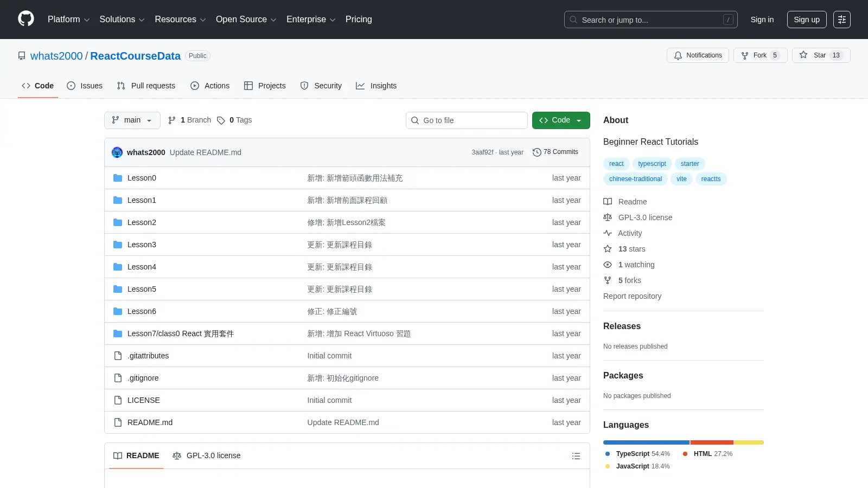Image resolution: width=868 pixels, height=488 pixels.
Task: Click the repository icon before whats2000
Action: pyautogui.click(x=22, y=56)
